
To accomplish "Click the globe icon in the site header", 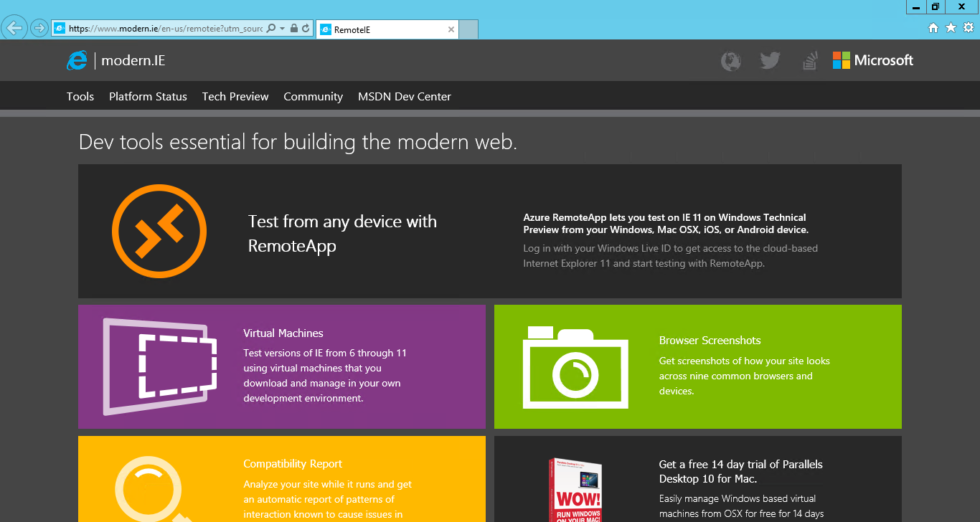I will click(730, 61).
